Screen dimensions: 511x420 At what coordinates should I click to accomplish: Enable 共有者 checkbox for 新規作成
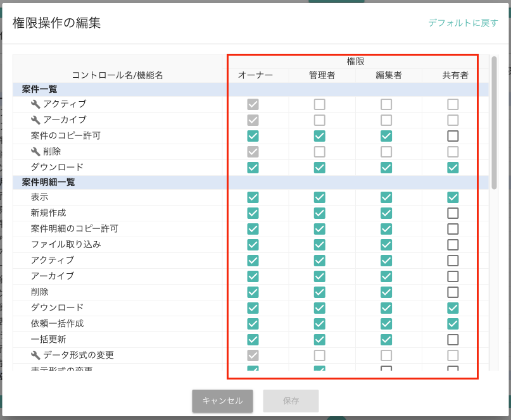[453, 213]
